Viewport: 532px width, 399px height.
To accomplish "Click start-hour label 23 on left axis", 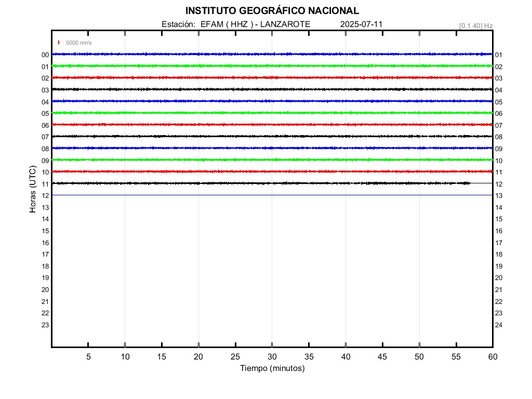I will pos(45,325).
